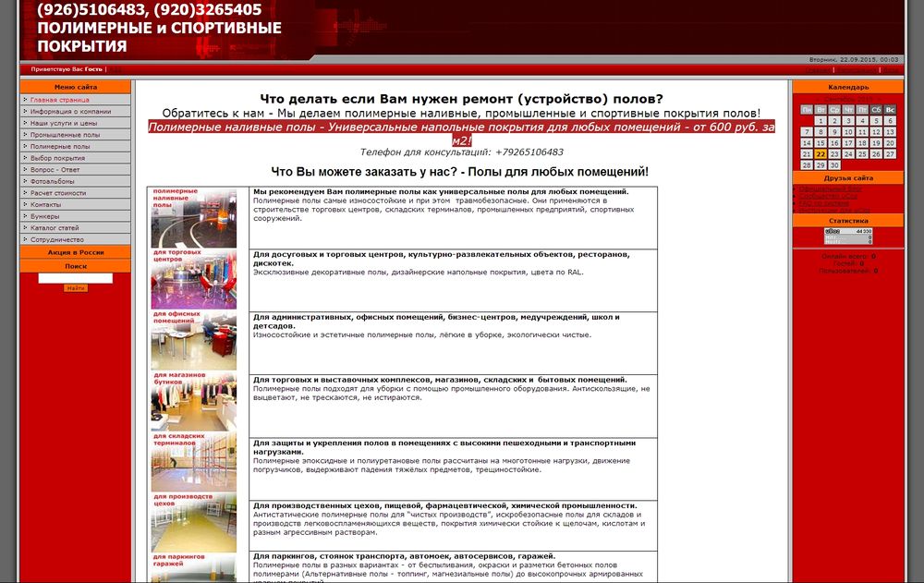
Task: Open Бункеры menu entry
Action: click(44, 216)
